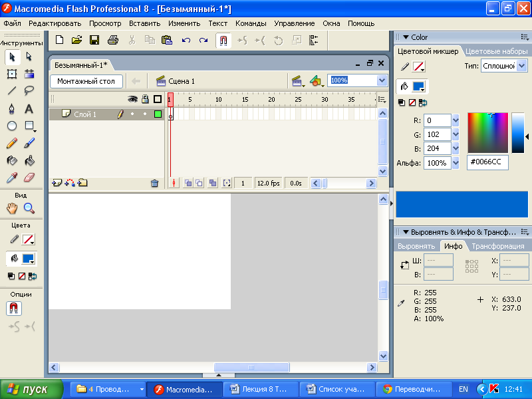Image resolution: width=532 pixels, height=399 pixels.
Task: Click the New document toolbar icon
Action: coord(59,41)
